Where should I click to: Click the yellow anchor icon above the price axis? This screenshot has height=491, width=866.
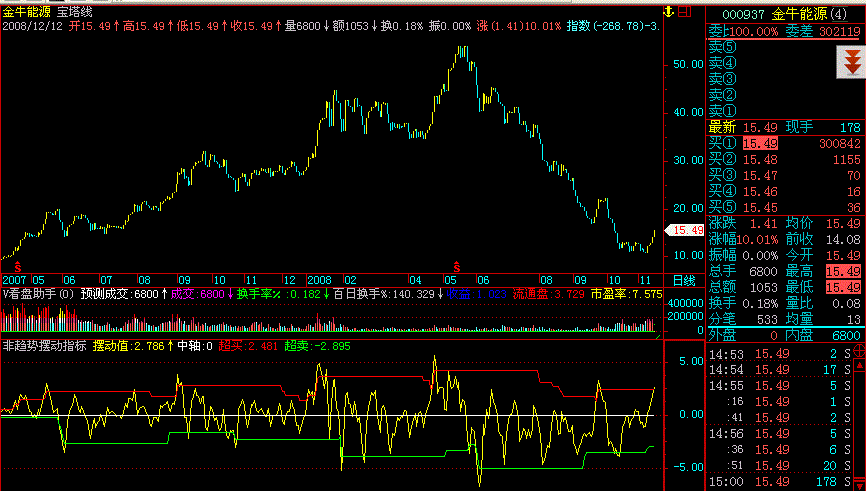669,12
